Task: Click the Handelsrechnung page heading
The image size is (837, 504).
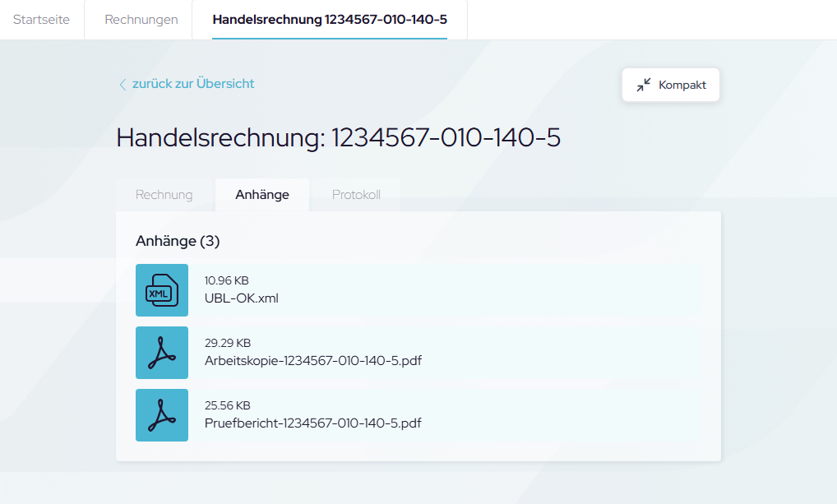Action: (338, 137)
